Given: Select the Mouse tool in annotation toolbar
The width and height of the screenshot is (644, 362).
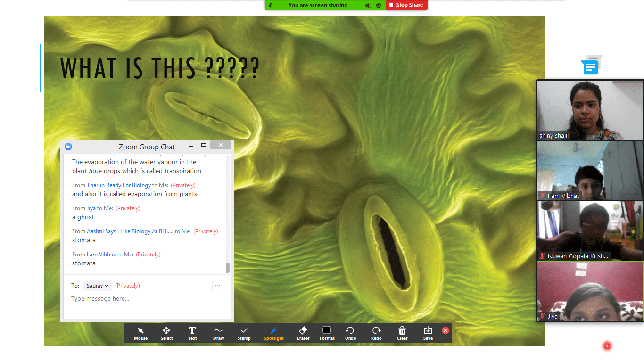Looking at the screenshot, I should click(x=140, y=333).
